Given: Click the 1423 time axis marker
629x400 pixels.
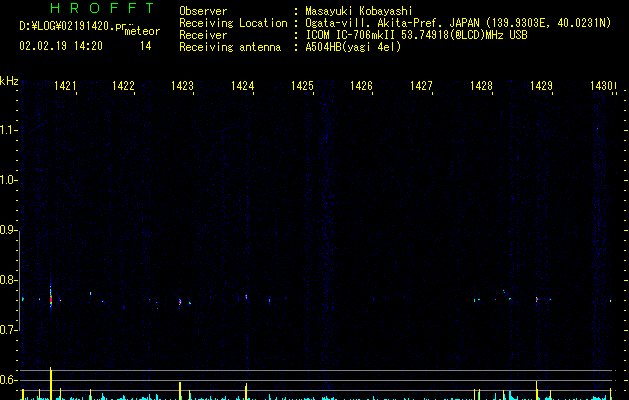Looking at the screenshot, I should coord(183,86).
